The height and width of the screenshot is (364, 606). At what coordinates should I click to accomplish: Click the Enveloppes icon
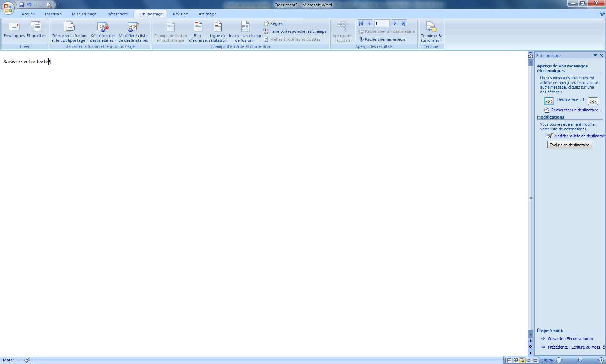click(x=14, y=30)
